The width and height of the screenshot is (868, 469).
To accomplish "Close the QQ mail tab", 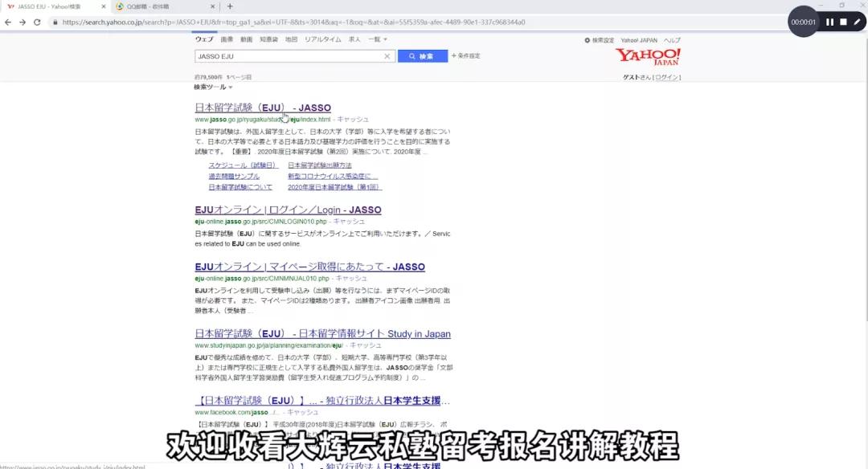I will [x=212, y=6].
